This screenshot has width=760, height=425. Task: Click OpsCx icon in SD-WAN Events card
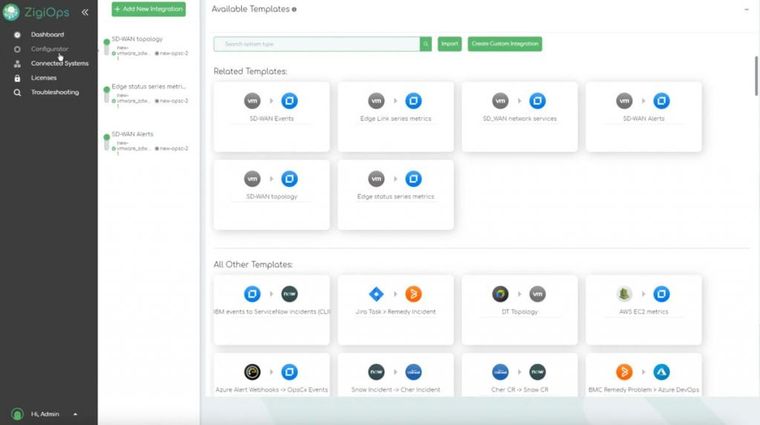(x=289, y=101)
